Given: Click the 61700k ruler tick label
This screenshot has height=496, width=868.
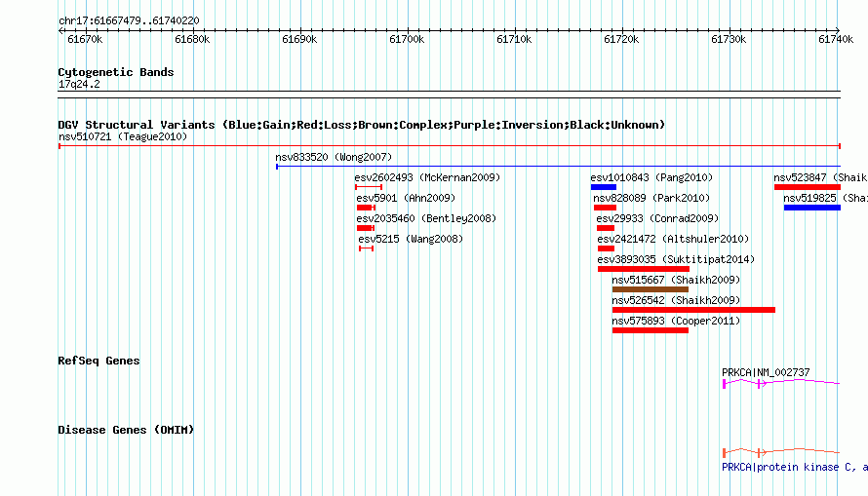Looking at the screenshot, I should pos(407,39).
